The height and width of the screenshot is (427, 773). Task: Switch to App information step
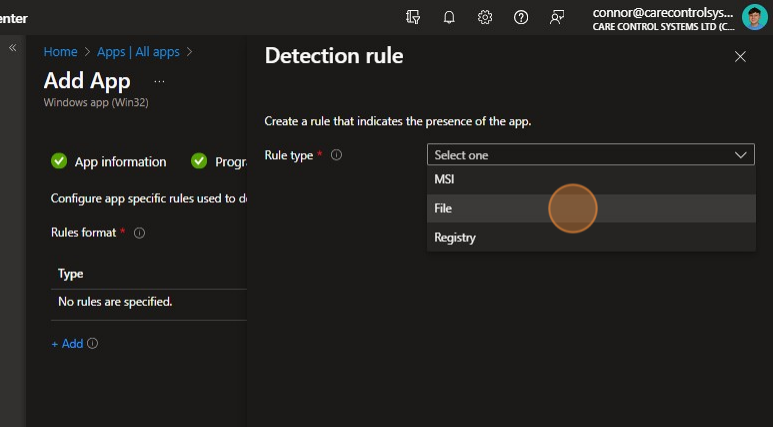pos(120,162)
